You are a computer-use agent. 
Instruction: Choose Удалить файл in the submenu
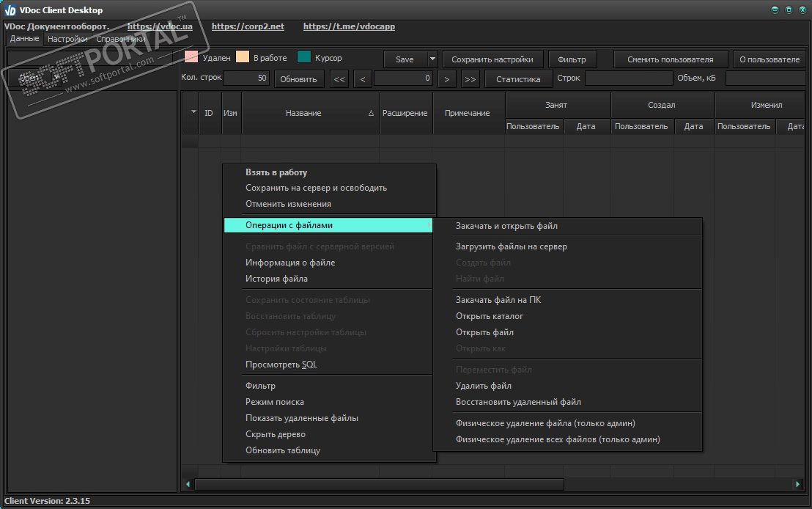(483, 386)
